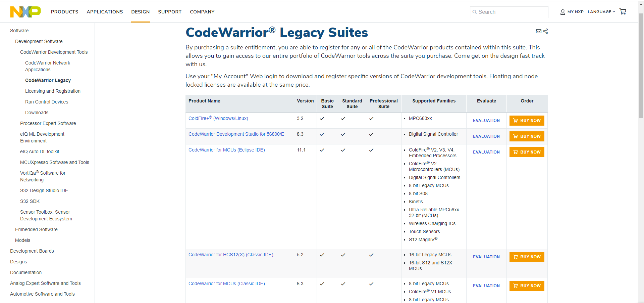Click the MY NXP account icon
The height and width of the screenshot is (303, 644).
[562, 12]
